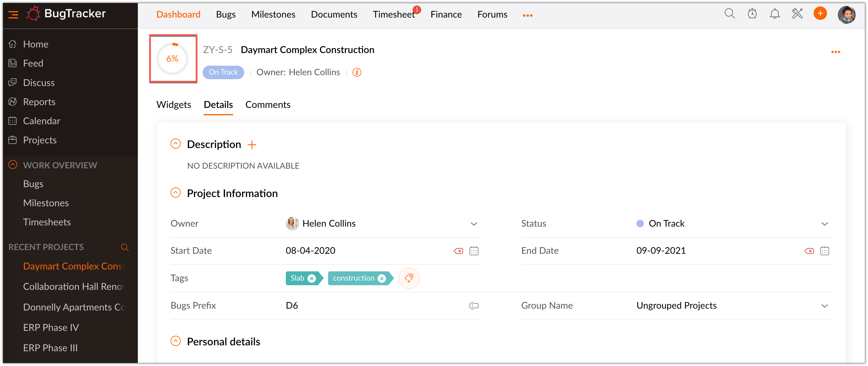868x366 pixels.
Task: Click the add new plus icon
Action: pos(820,14)
